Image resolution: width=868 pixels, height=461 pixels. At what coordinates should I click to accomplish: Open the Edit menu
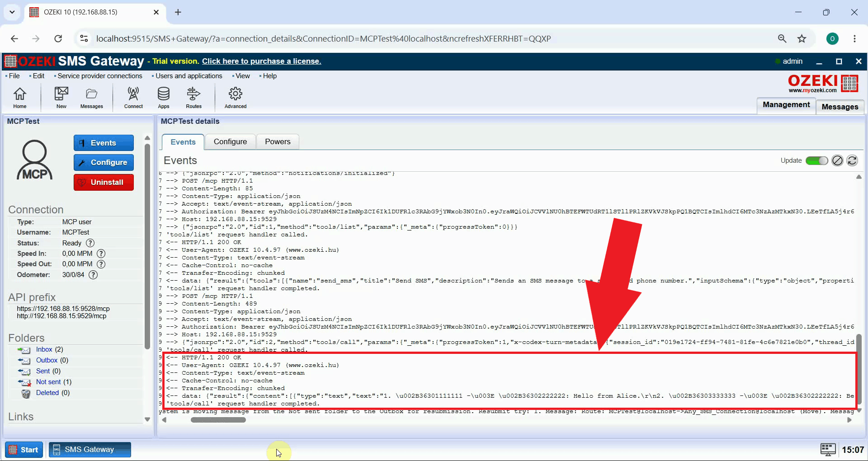[38, 76]
